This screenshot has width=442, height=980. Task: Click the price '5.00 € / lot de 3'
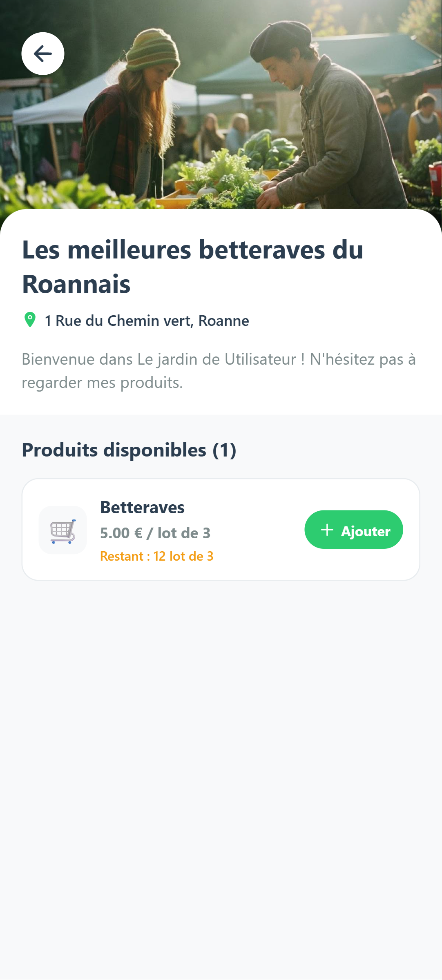coord(155,533)
